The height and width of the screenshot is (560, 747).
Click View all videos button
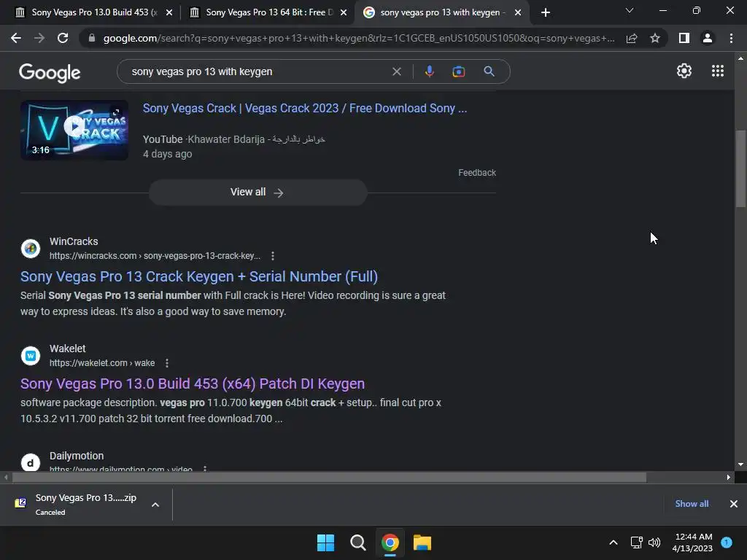[258, 192]
